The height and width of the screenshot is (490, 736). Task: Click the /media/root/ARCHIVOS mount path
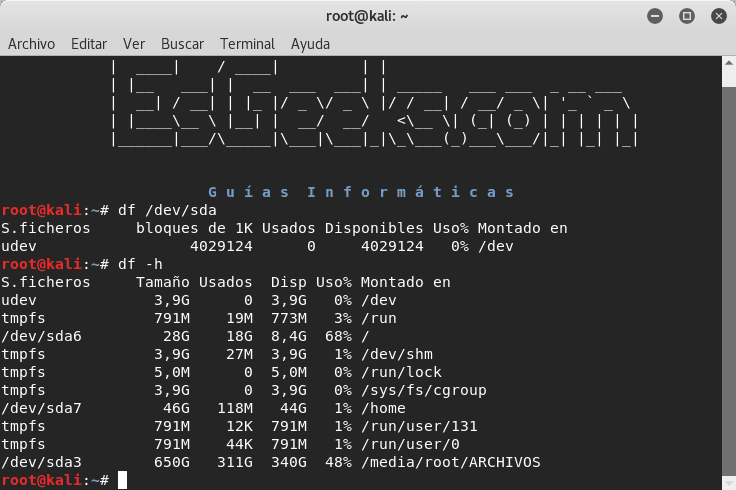(x=450, y=462)
